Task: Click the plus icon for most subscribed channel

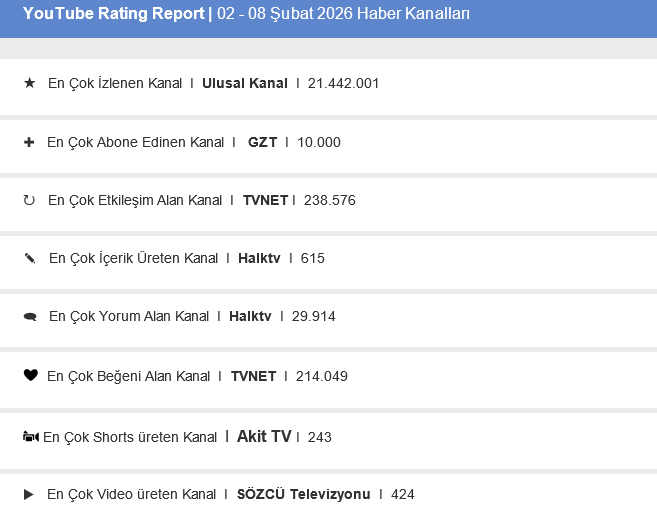Action: point(29,142)
